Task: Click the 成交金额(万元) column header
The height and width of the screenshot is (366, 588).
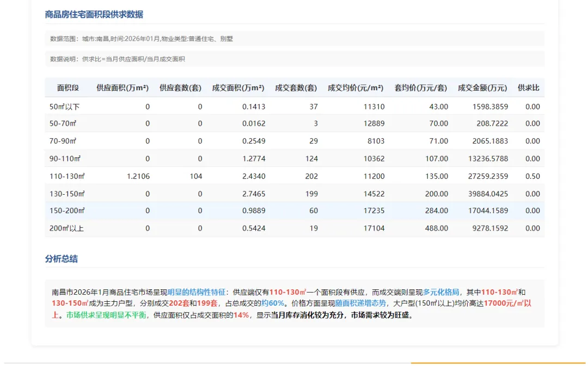Action: pos(482,88)
